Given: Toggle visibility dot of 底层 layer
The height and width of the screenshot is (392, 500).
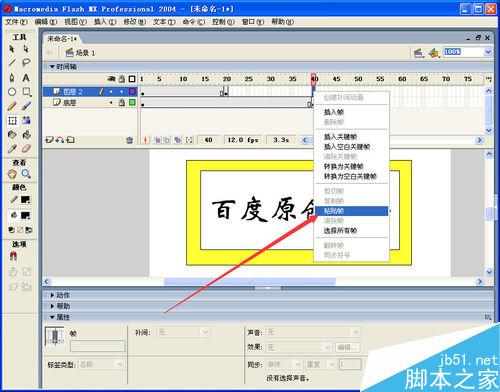Looking at the screenshot, I should click(x=111, y=102).
